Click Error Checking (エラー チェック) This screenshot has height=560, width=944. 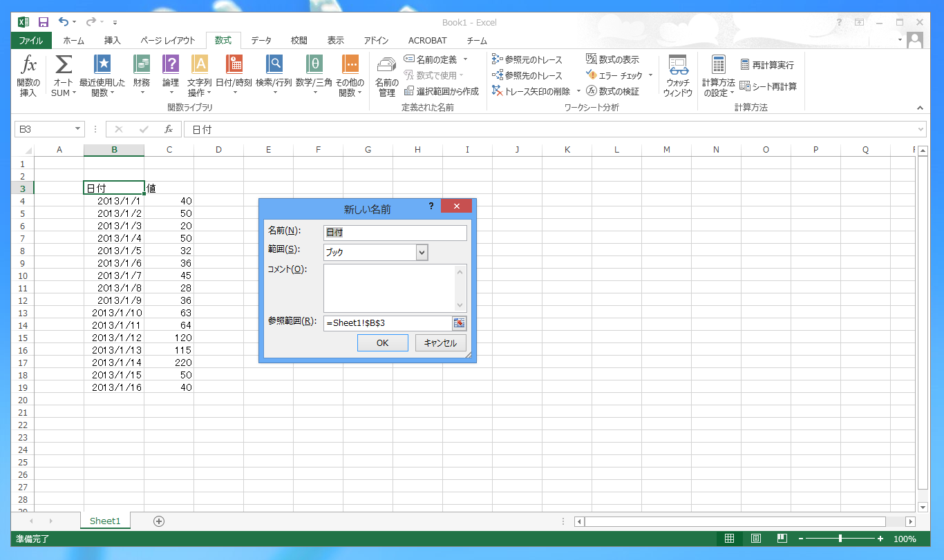tap(614, 75)
